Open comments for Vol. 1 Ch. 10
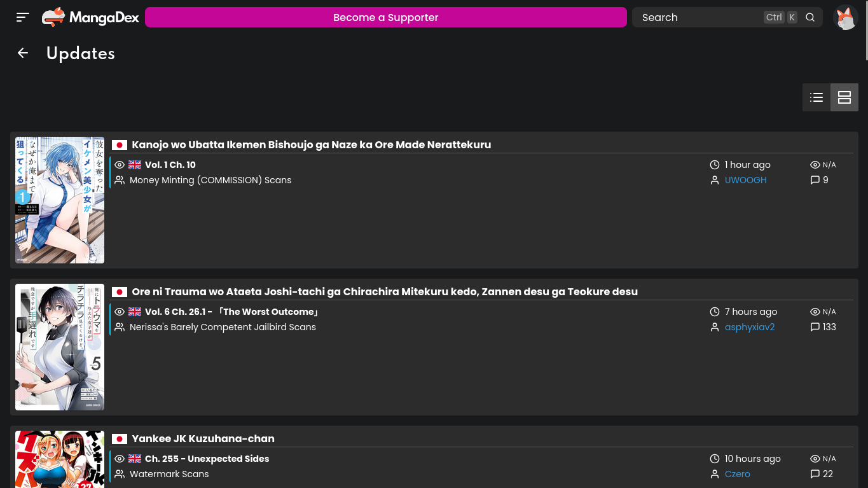The image size is (868, 488). (820, 180)
